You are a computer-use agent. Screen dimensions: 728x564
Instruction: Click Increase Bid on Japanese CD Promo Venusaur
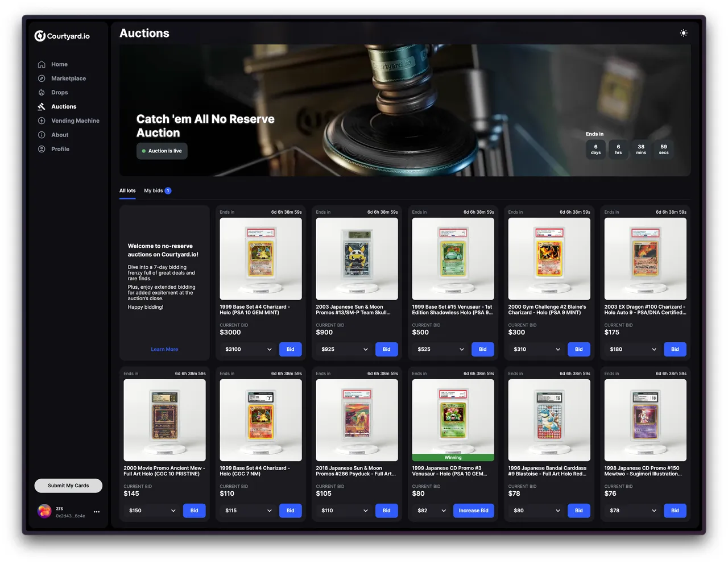473,511
